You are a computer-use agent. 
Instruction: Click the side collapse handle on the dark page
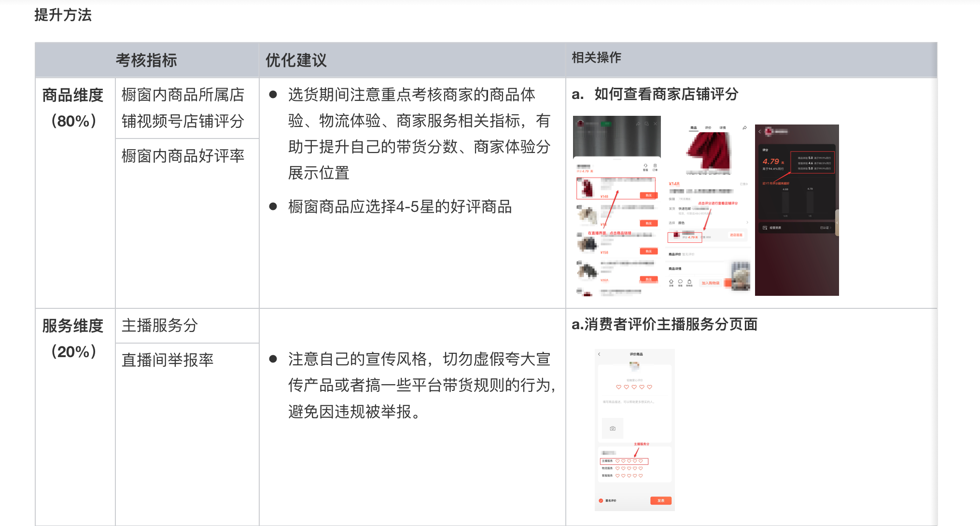[837, 222]
